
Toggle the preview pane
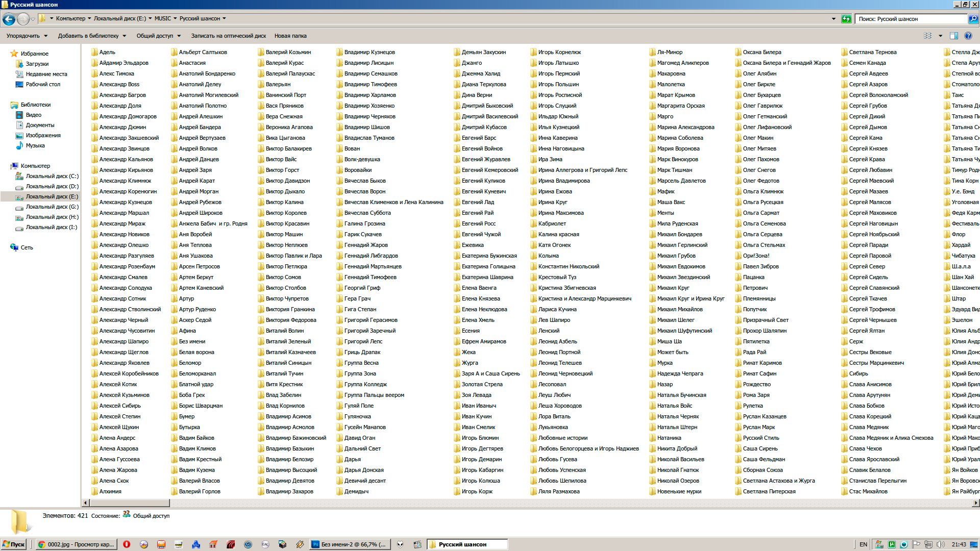pyautogui.click(x=953, y=36)
